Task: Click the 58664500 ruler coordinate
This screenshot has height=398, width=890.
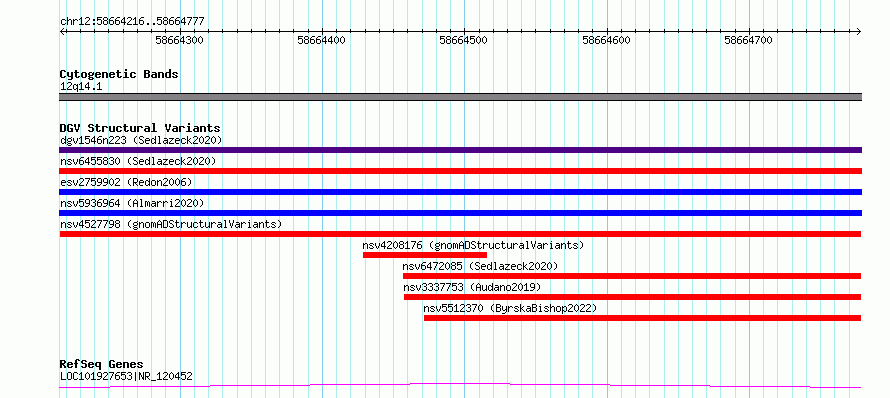Action: coord(463,40)
